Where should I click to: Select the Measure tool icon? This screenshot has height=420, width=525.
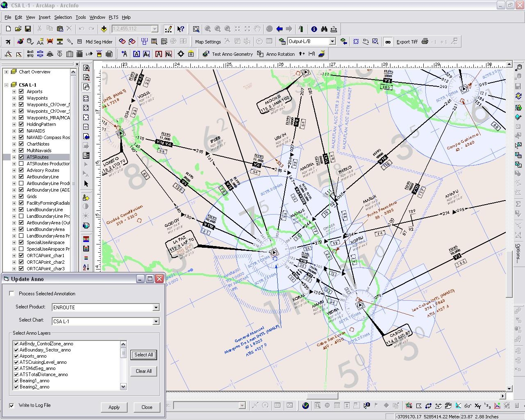pyautogui.click(x=333, y=29)
